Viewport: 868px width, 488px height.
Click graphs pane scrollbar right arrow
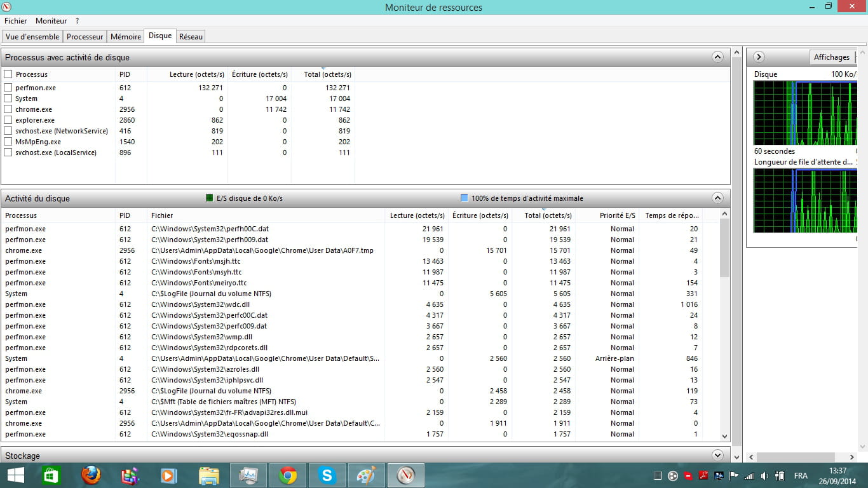pos(853,457)
